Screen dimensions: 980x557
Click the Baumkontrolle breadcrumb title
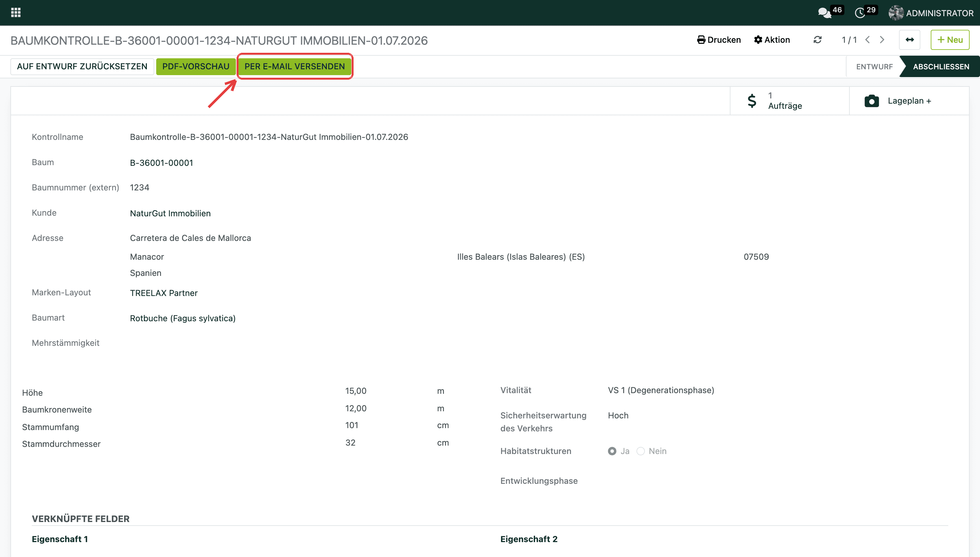(219, 40)
